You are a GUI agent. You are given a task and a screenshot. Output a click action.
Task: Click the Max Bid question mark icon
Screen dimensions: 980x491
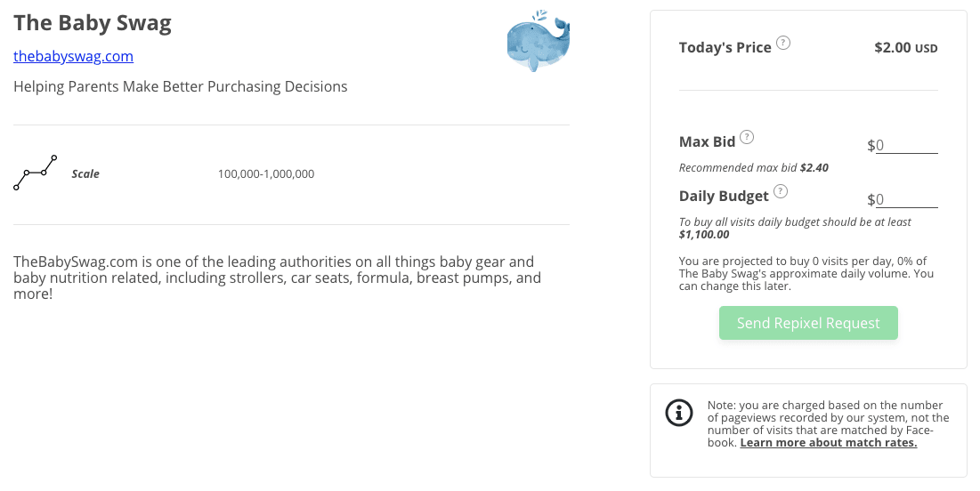(747, 137)
